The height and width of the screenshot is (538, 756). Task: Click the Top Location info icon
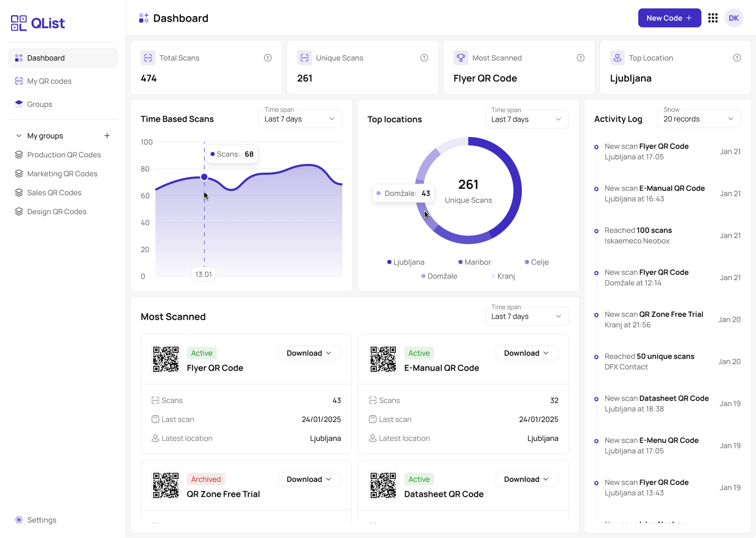click(737, 58)
